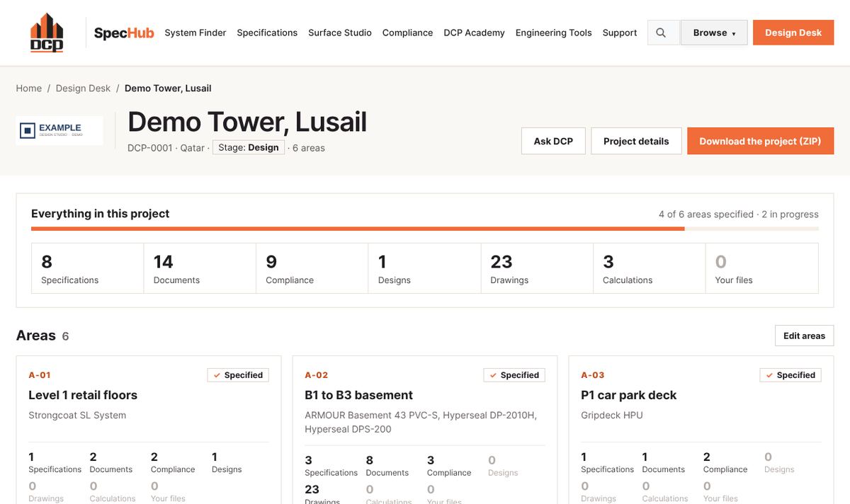Download the project as ZIP
The image size is (850, 504).
[760, 141]
